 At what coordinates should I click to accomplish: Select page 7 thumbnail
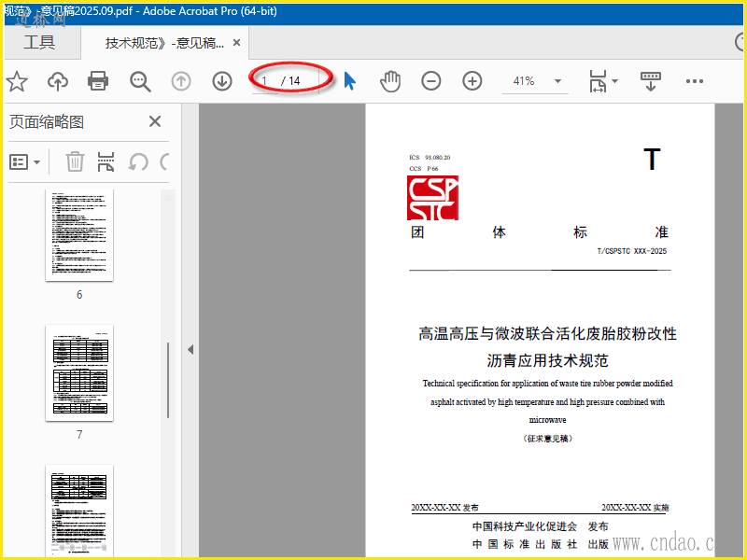(79, 372)
